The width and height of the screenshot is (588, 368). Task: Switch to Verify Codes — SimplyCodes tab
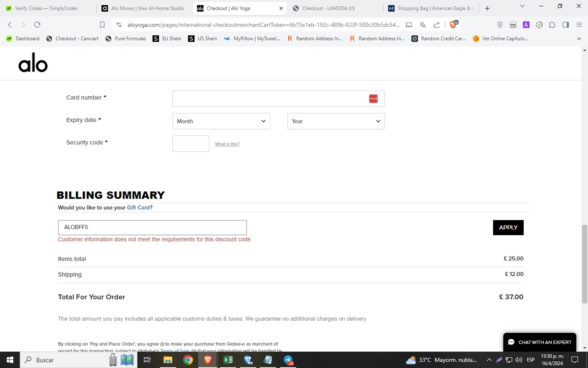coord(47,8)
